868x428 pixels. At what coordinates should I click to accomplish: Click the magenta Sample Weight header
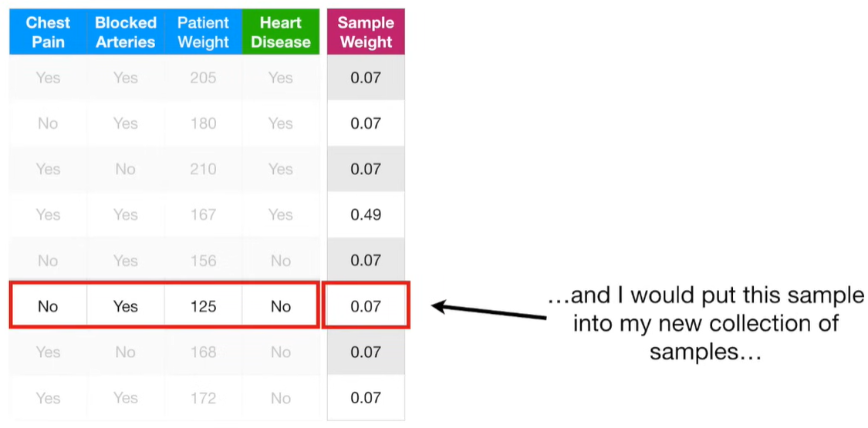click(366, 32)
